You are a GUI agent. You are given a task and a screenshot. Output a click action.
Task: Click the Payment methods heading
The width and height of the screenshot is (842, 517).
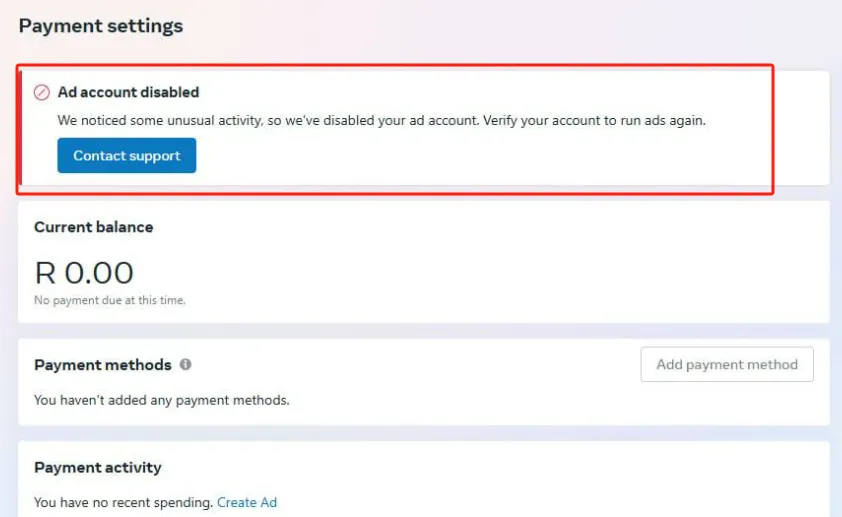(103, 365)
